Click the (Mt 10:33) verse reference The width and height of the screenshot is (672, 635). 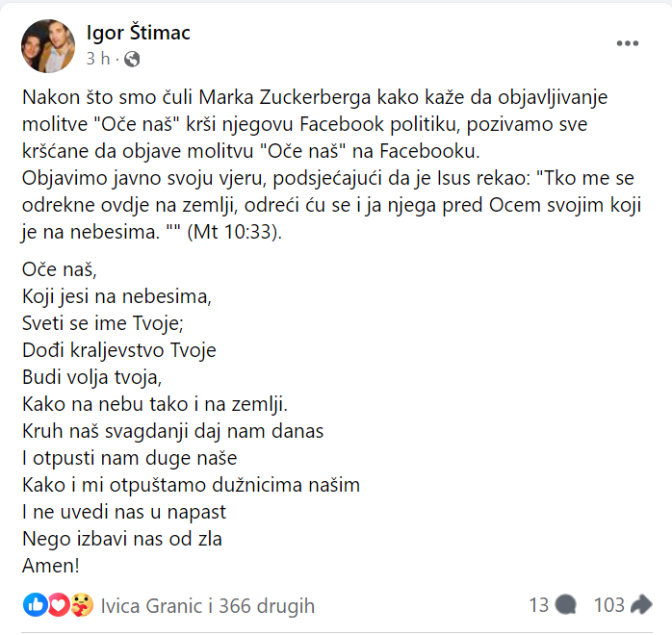pyautogui.click(x=234, y=232)
